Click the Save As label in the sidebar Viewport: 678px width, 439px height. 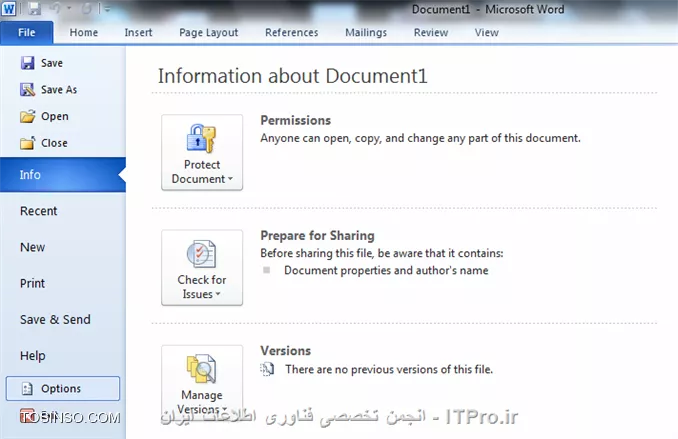coord(59,90)
